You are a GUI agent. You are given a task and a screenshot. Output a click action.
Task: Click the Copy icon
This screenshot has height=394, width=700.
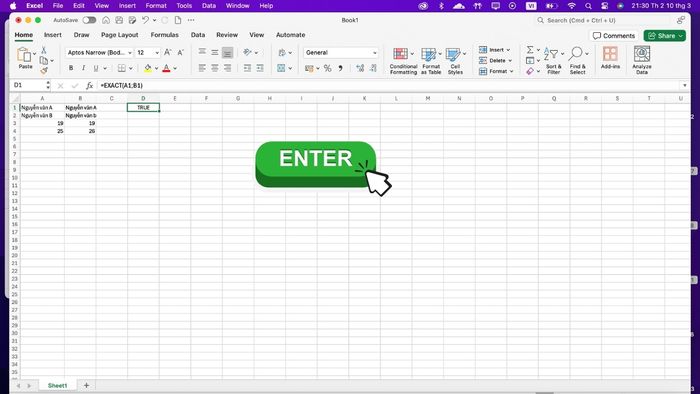click(x=44, y=60)
